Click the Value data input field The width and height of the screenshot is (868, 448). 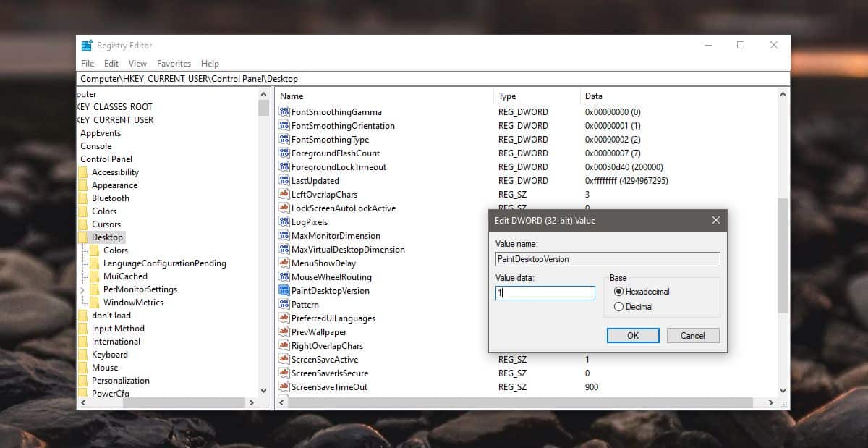(x=545, y=293)
